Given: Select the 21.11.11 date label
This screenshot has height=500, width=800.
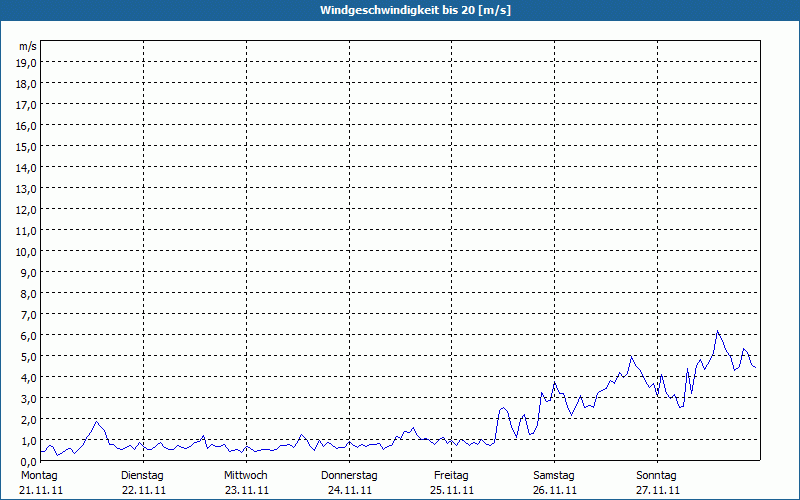Looking at the screenshot, I should pos(41,490).
